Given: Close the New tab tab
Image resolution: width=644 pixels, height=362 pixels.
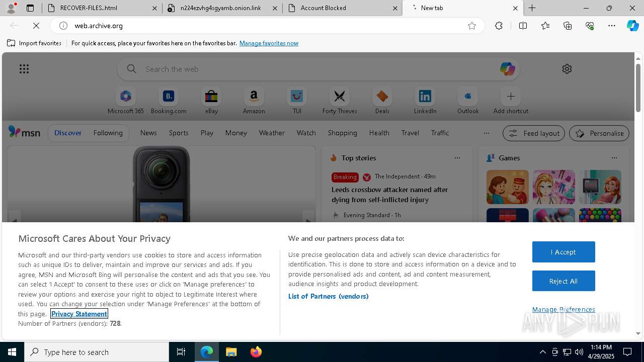Looking at the screenshot, I should pyautogui.click(x=515, y=8).
